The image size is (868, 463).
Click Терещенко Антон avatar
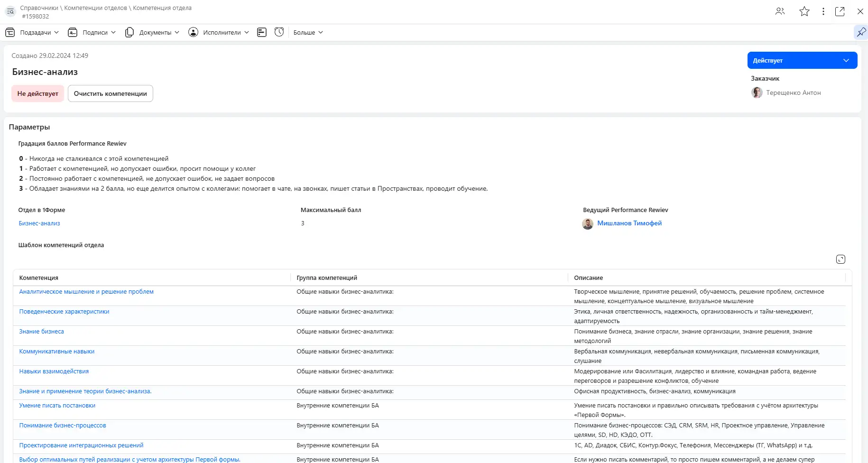[x=757, y=93]
